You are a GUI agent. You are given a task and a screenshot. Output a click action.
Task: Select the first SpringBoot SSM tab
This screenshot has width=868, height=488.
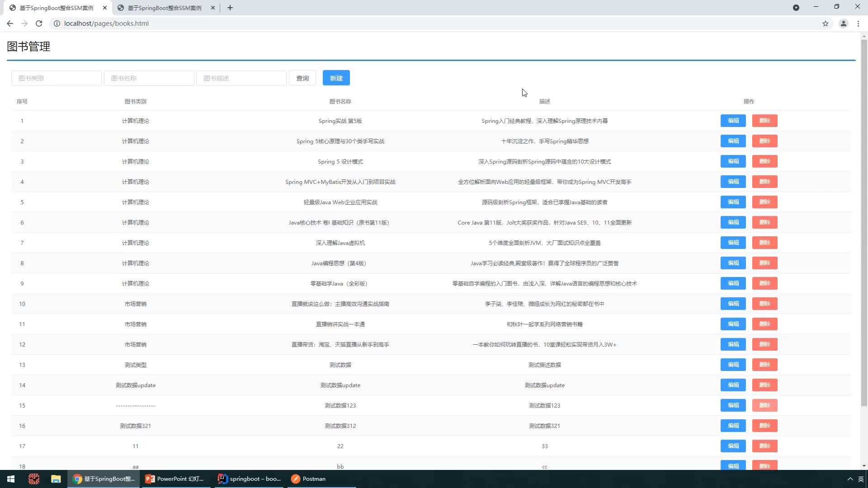tap(56, 8)
